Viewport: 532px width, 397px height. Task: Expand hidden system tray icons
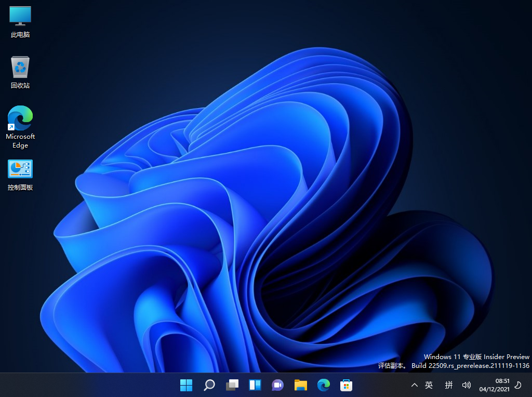coord(414,385)
